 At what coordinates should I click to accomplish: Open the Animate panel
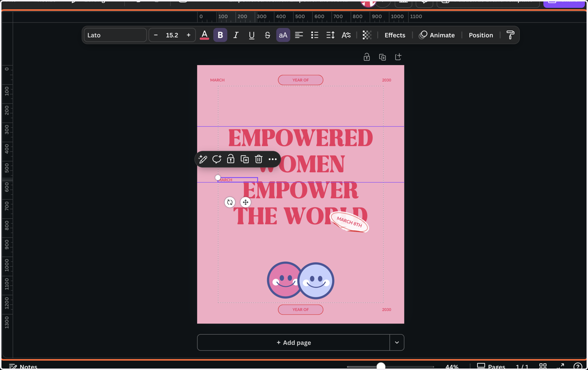[x=437, y=35]
